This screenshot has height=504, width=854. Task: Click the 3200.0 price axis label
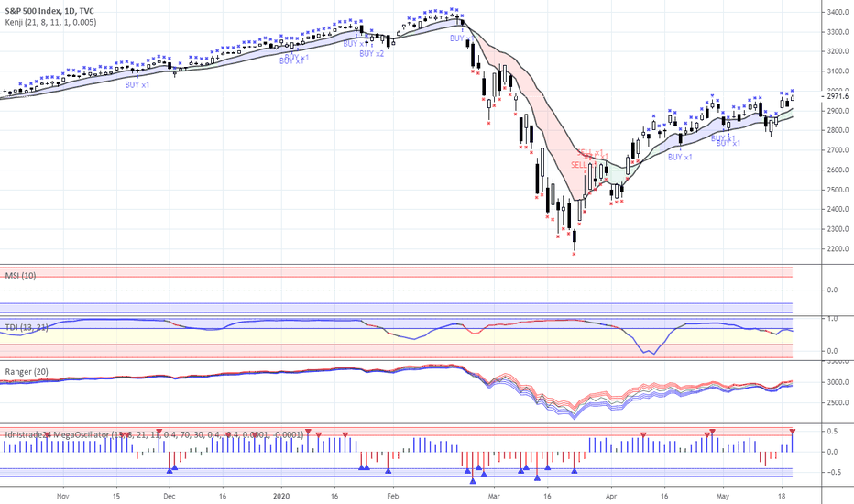(x=838, y=51)
